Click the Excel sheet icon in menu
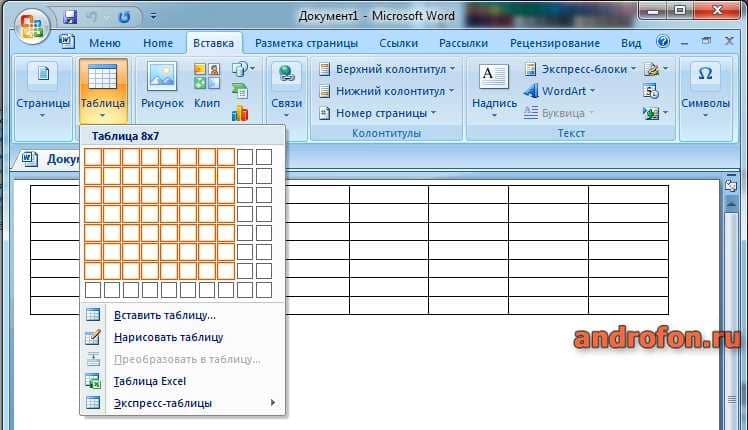This screenshot has height=430, width=748. [93, 381]
